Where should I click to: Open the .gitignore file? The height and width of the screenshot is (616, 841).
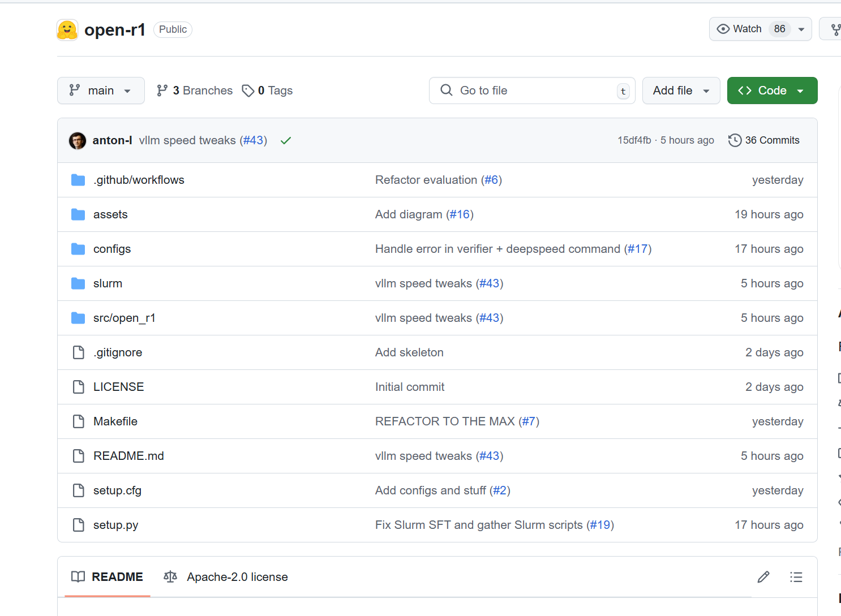118,352
